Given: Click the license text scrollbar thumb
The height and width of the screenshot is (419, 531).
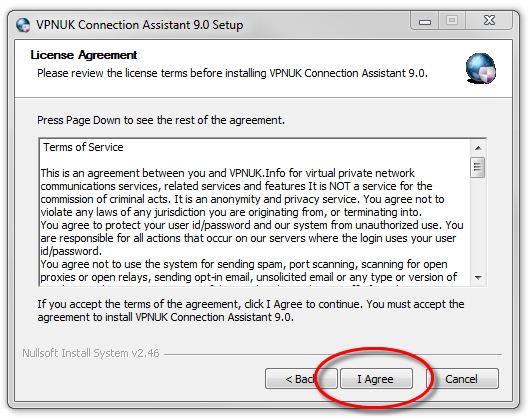Looking at the screenshot, I should click(x=478, y=167).
